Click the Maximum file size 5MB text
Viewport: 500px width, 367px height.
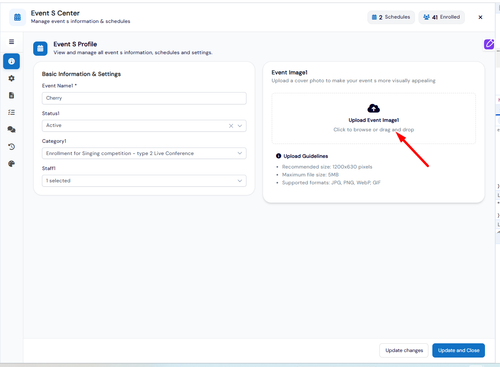[310, 175]
